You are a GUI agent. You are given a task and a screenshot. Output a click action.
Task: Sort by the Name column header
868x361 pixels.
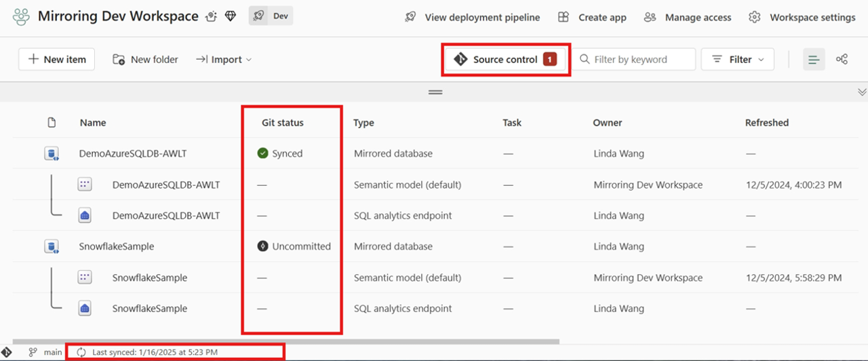click(93, 123)
